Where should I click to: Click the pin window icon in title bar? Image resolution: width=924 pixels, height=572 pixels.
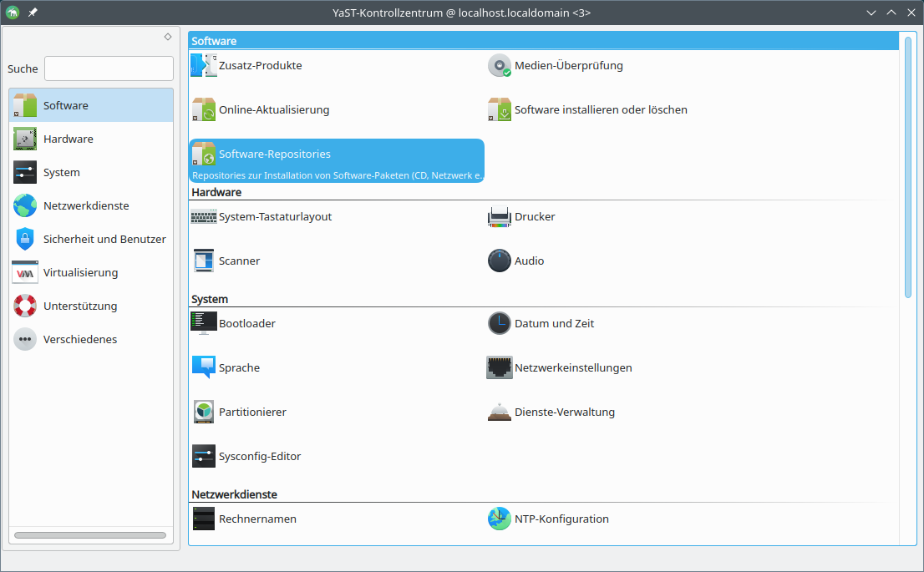pyautogui.click(x=33, y=13)
